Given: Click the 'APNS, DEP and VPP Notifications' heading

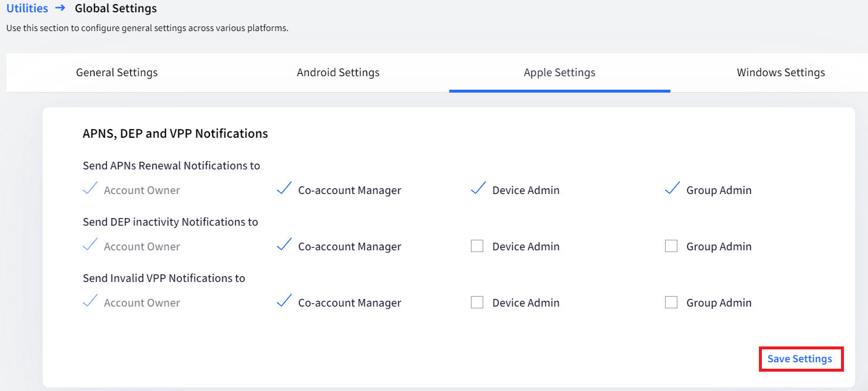Looking at the screenshot, I should click(x=175, y=134).
